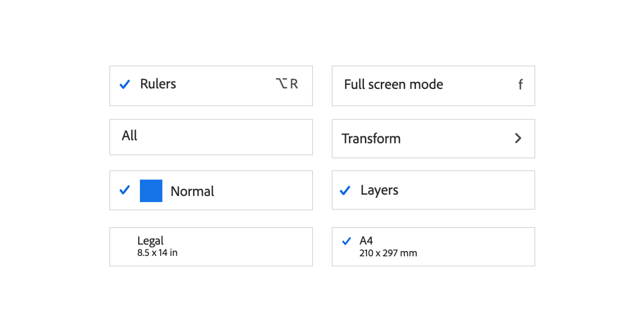Screen dimensions: 644x332
Task: Choose the All menu item
Action: pos(210,137)
